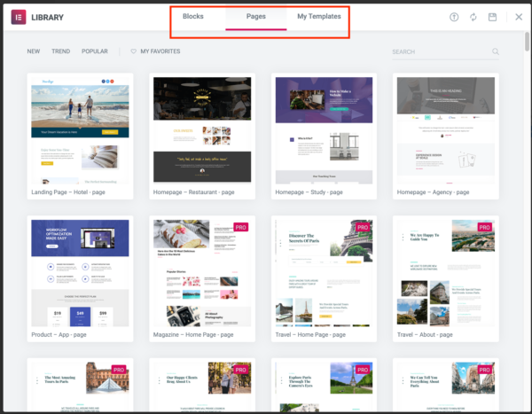Image resolution: width=532 pixels, height=414 pixels.
Task: Click the "Magazine – Home Page - page" title
Action: pos(193,334)
